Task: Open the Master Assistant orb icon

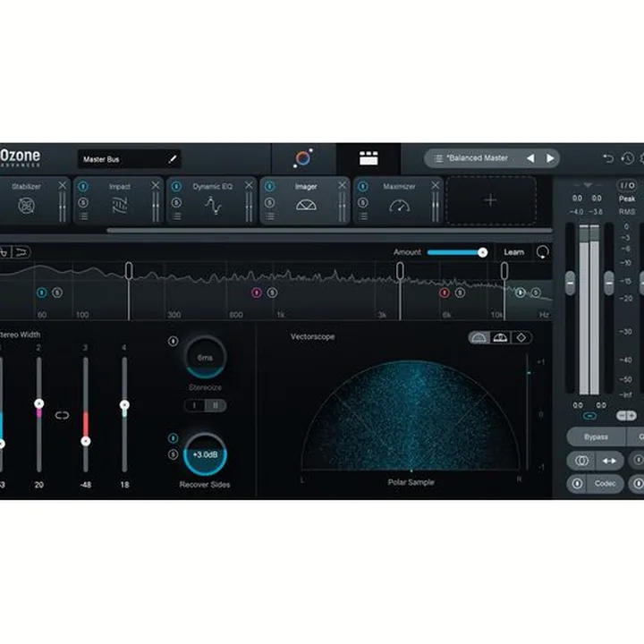Action: coord(303,158)
